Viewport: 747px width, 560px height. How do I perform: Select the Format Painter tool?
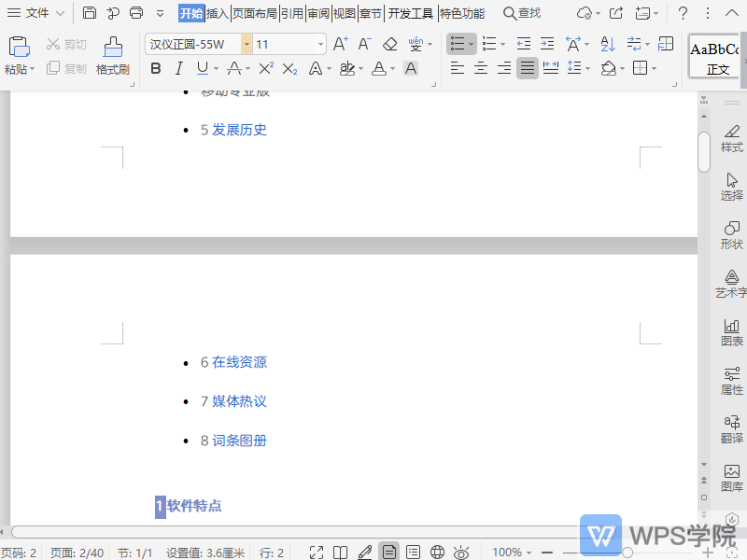112,56
